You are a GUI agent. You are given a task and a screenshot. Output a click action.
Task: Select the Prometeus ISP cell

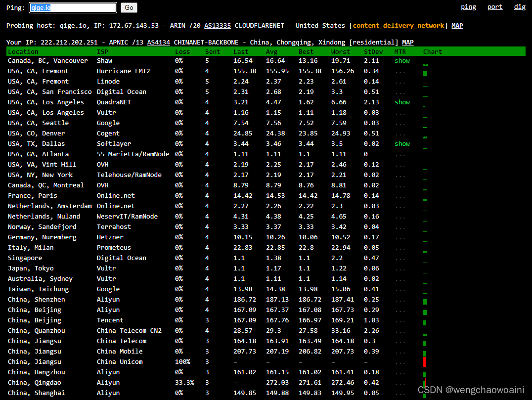[114, 248]
